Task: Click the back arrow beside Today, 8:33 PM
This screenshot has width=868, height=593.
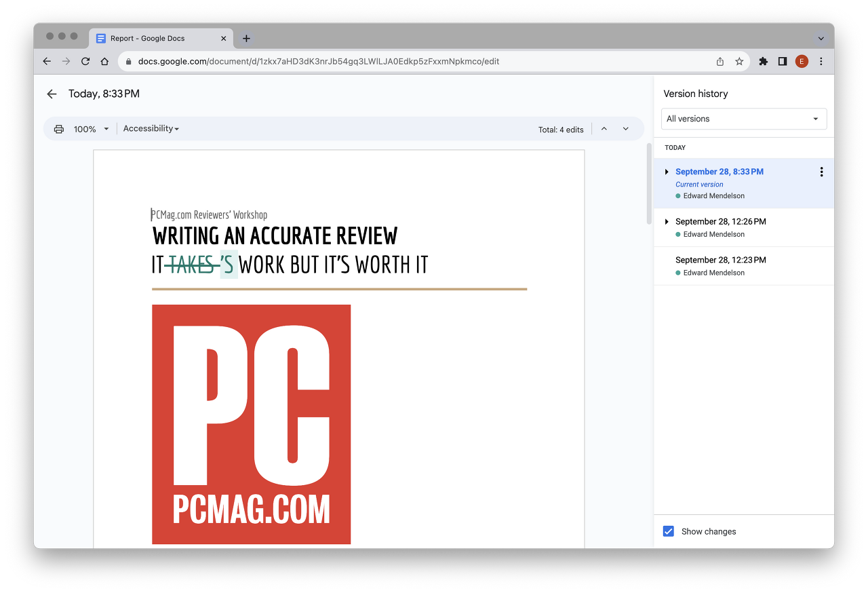Action: [52, 94]
